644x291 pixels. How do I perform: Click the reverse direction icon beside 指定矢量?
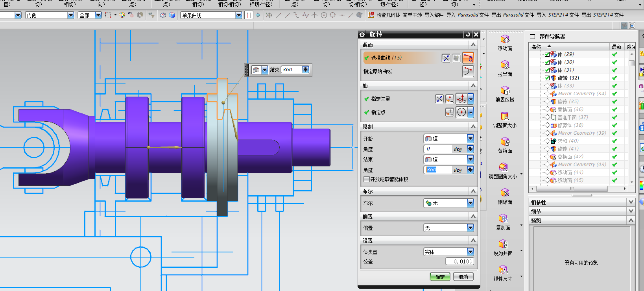tap(439, 99)
